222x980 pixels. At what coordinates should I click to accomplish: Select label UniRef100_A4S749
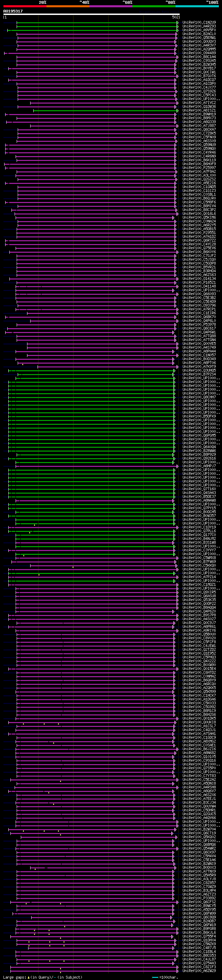[x=199, y=347]
